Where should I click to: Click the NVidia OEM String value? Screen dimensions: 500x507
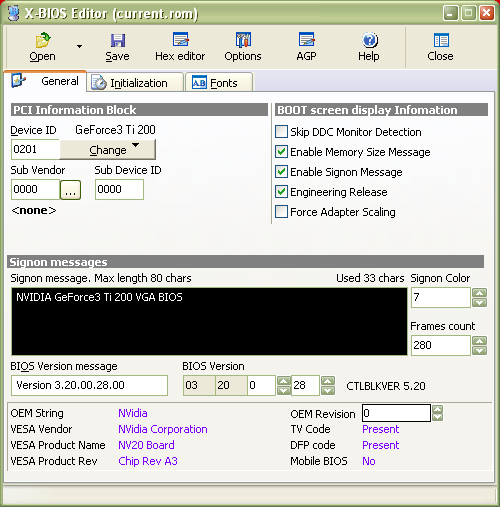(x=133, y=413)
